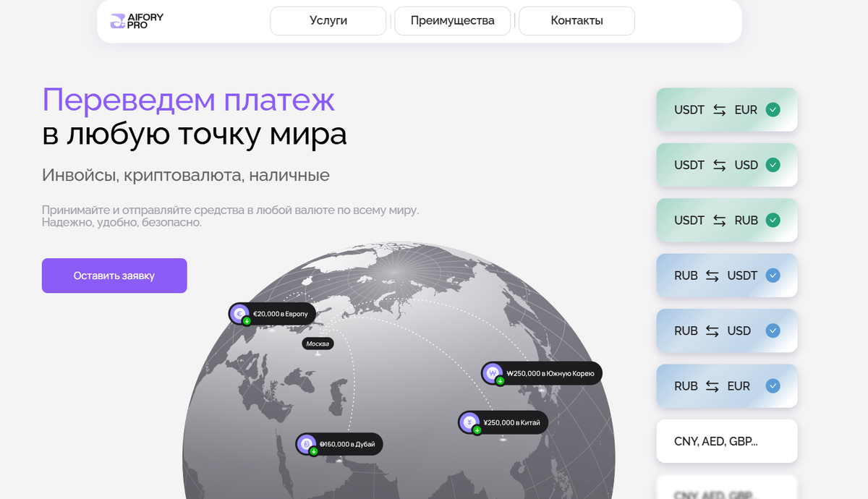Viewport: 868px width, 499px height.
Task: Click the purple Переведем платеж heading
Action: point(189,101)
